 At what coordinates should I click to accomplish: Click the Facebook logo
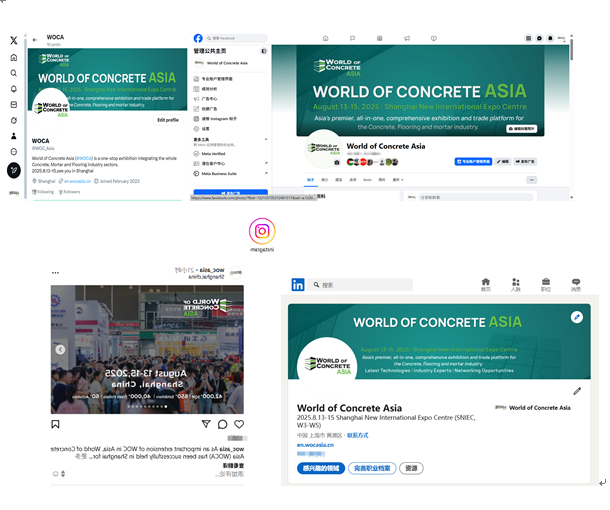coord(198,38)
